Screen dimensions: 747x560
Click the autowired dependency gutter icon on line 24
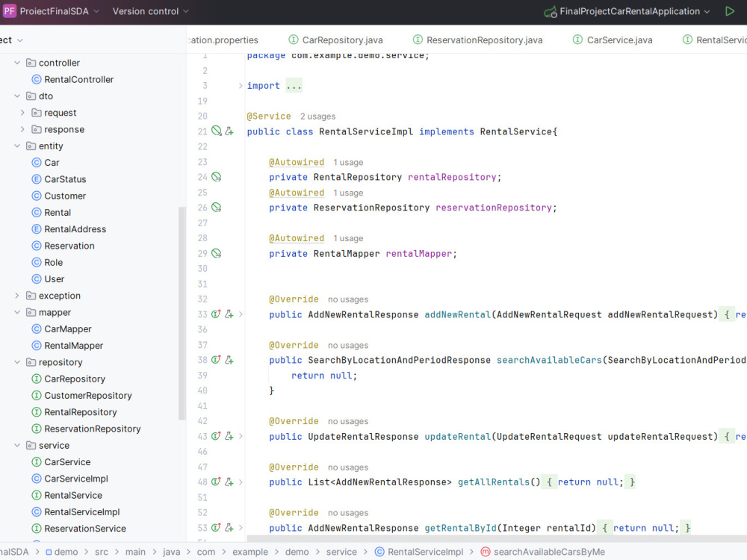[217, 177]
